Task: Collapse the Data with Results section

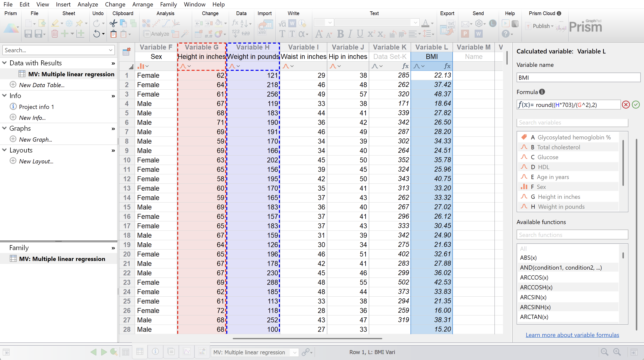Action: point(4,63)
